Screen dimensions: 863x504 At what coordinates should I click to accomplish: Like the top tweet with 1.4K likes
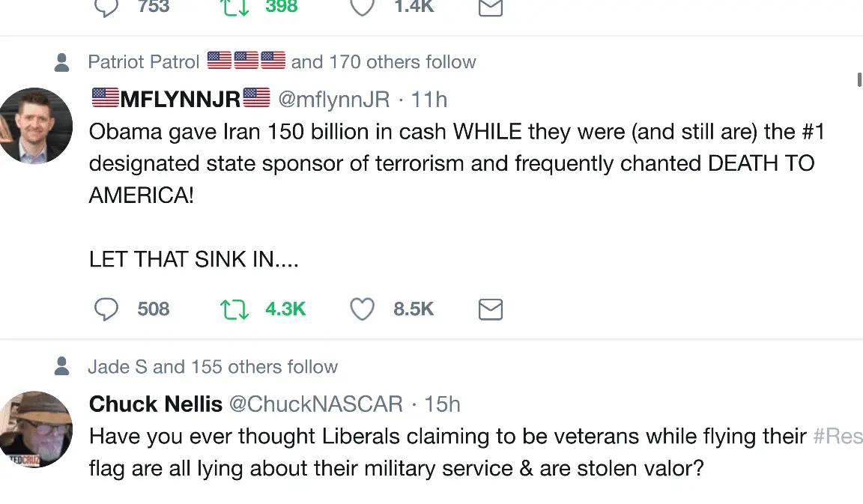click(x=363, y=8)
